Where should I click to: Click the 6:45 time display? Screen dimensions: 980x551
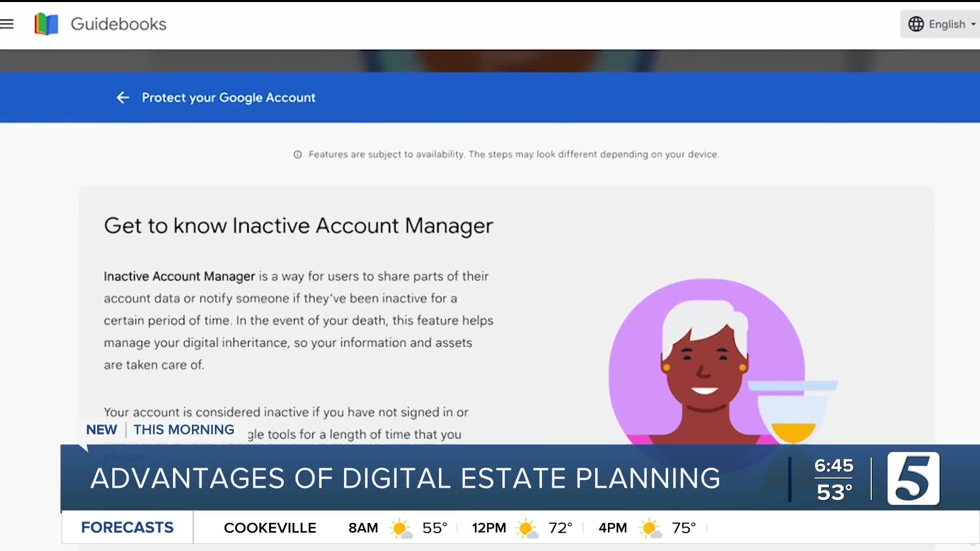[x=834, y=465]
